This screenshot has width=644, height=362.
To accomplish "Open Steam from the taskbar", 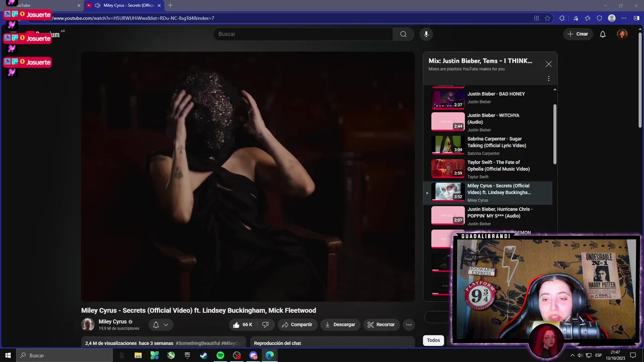I will click(204, 355).
